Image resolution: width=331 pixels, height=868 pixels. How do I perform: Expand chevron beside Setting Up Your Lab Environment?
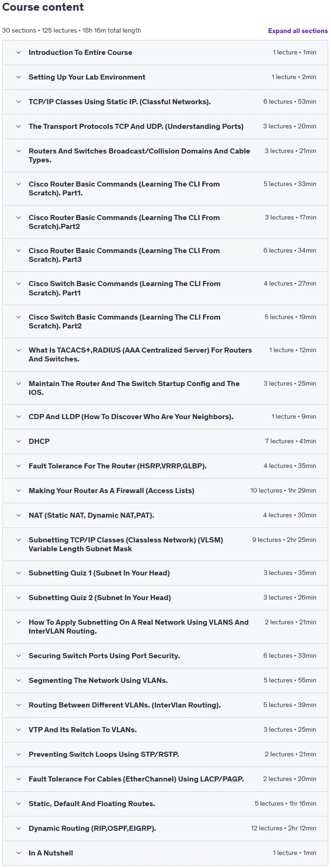coord(19,77)
